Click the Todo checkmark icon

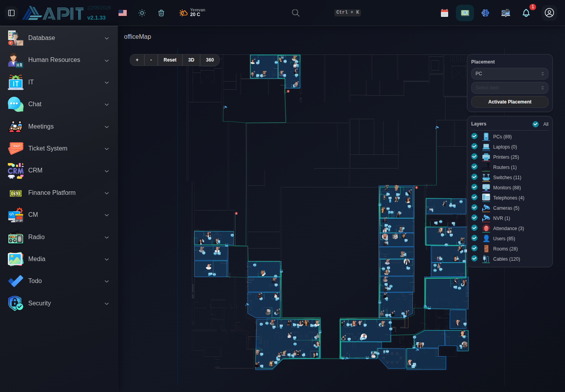pos(16,281)
